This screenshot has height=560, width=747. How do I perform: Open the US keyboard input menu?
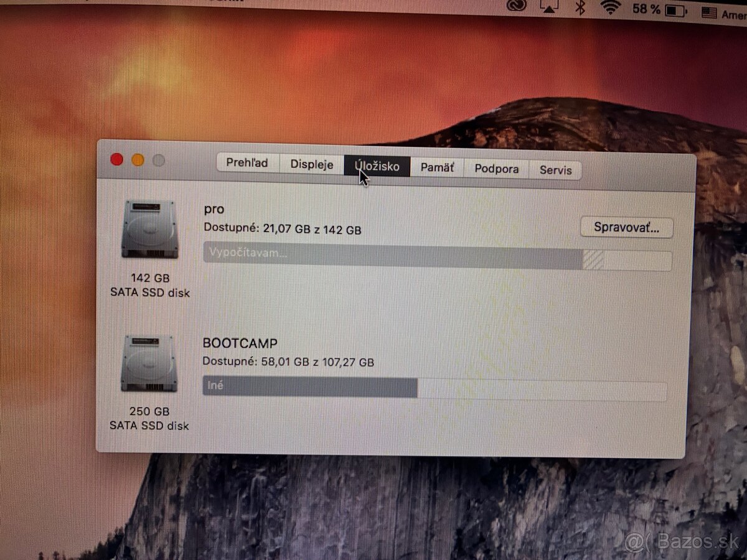coord(710,10)
